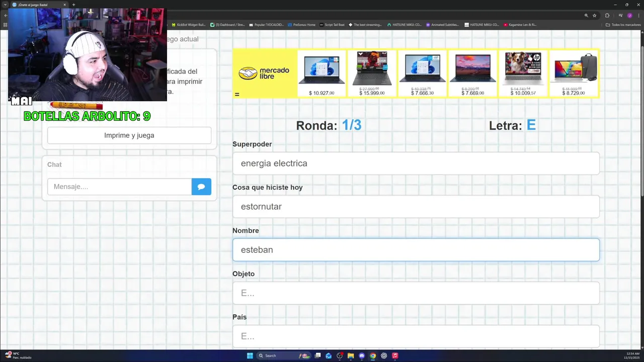The height and width of the screenshot is (362, 644).
Task: Click the Chat panel heading
Action: pyautogui.click(x=54, y=164)
